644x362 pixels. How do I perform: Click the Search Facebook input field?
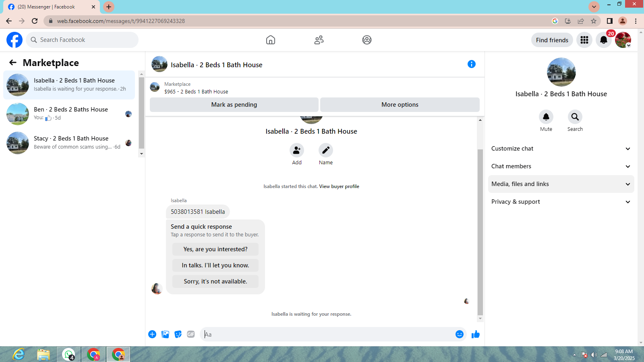pos(82,40)
